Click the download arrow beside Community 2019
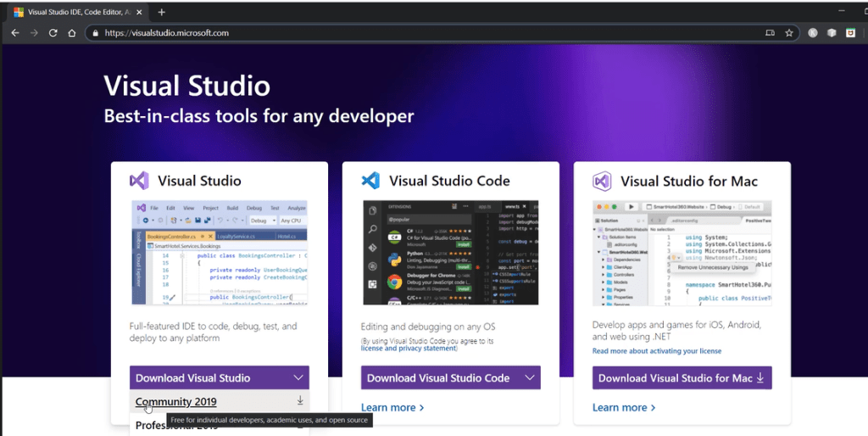 [300, 400]
